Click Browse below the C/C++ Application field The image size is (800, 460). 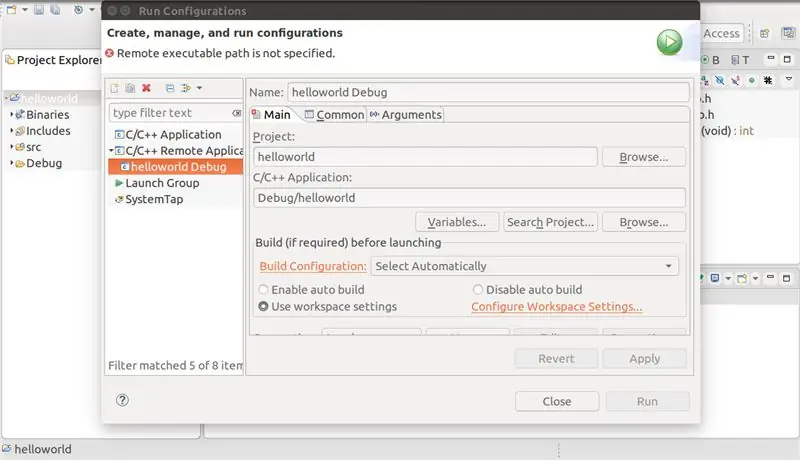point(643,222)
